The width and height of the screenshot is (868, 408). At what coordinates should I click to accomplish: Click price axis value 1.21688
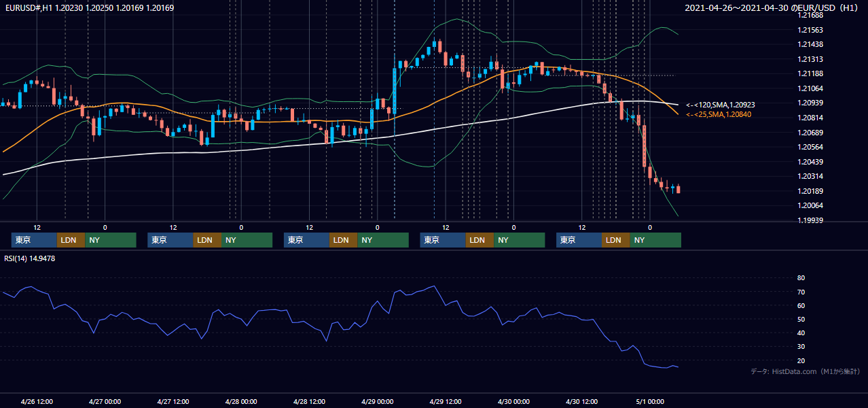[810, 15]
